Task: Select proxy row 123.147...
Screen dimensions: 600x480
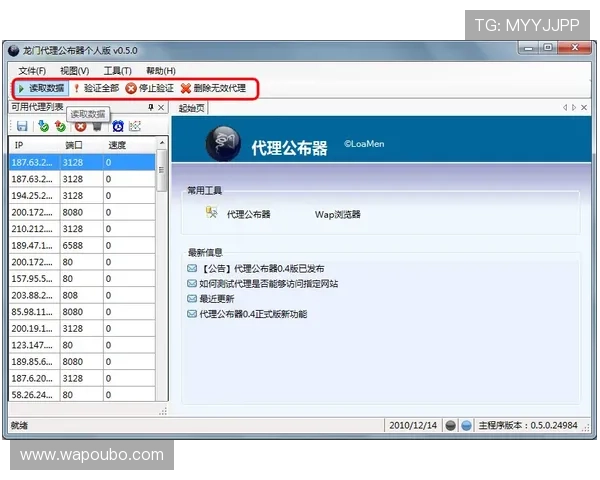Action: tap(82, 345)
